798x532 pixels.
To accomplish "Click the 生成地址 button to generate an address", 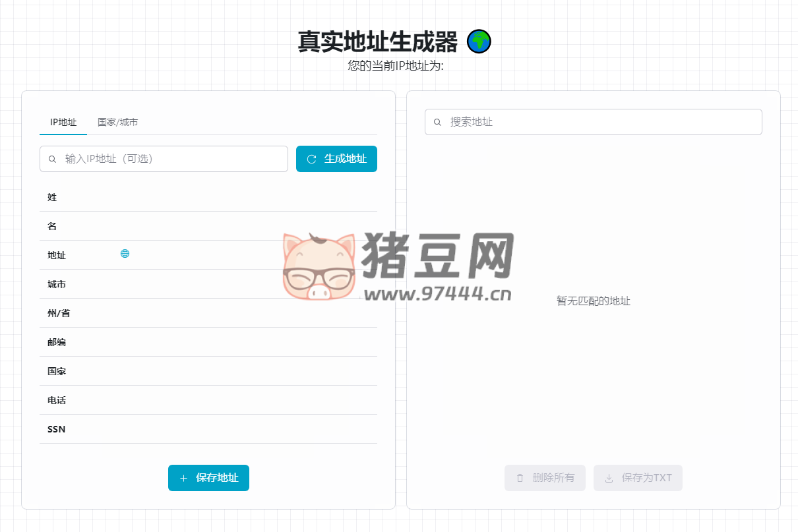I will (x=336, y=159).
